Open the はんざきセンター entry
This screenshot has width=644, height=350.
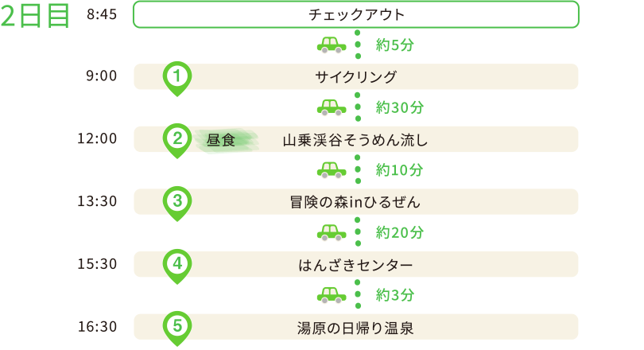(355, 263)
